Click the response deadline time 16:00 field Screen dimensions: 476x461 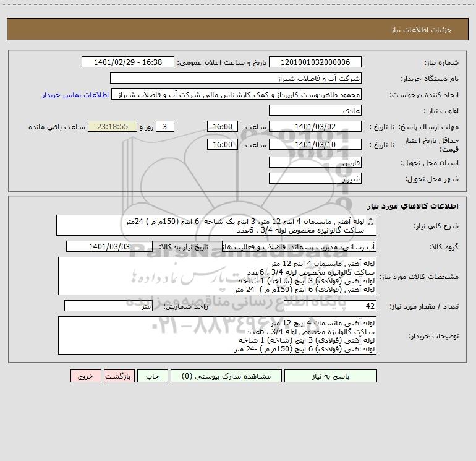point(222,126)
